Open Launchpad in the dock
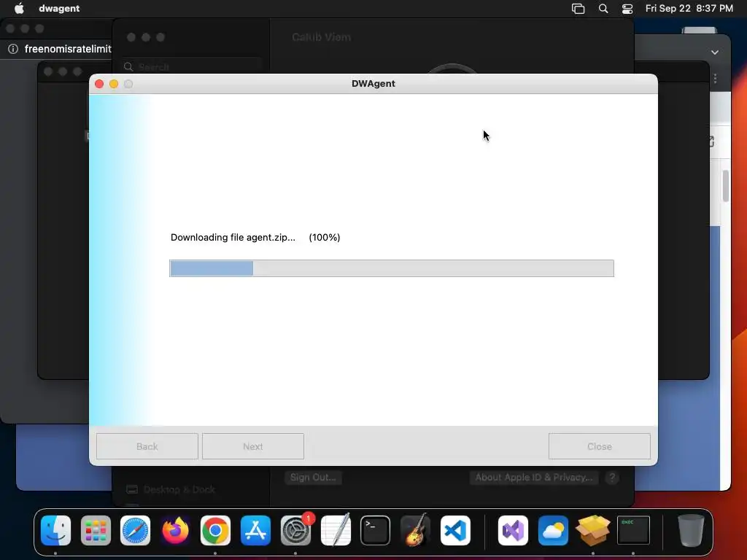 coord(96,530)
